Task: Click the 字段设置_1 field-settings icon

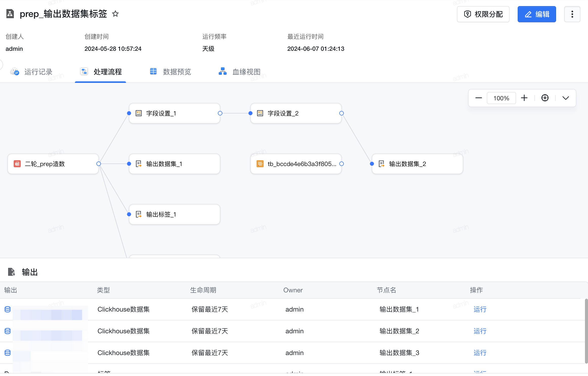Action: [x=139, y=113]
